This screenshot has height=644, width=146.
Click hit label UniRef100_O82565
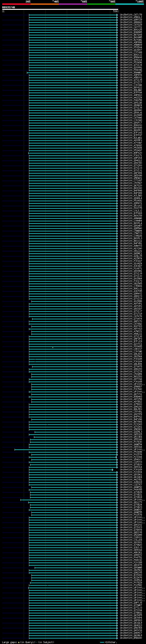(x=131, y=284)
